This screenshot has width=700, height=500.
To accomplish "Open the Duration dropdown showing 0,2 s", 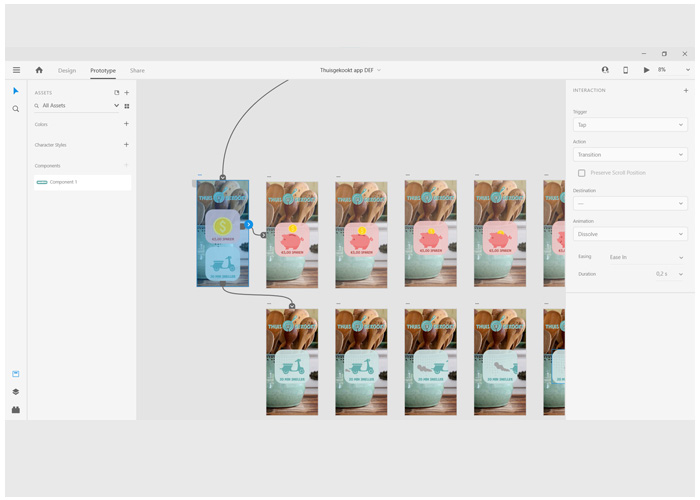I will pyautogui.click(x=669, y=274).
